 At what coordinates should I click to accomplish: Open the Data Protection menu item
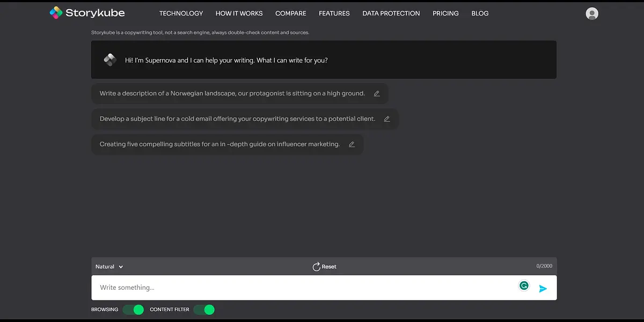point(391,13)
